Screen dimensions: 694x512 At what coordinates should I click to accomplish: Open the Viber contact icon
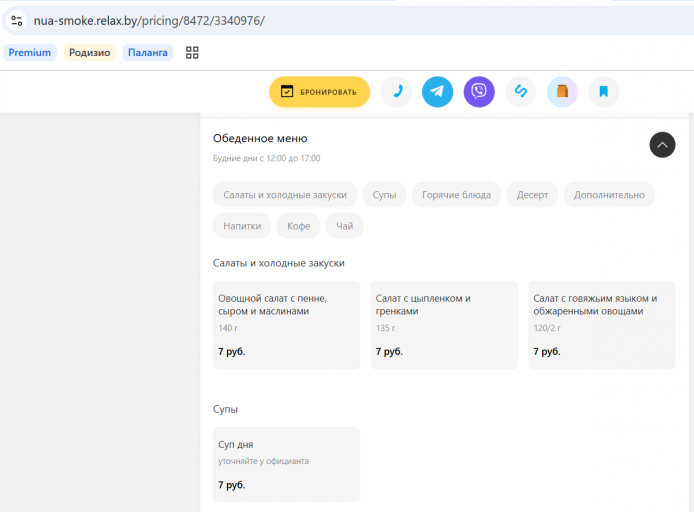479,92
